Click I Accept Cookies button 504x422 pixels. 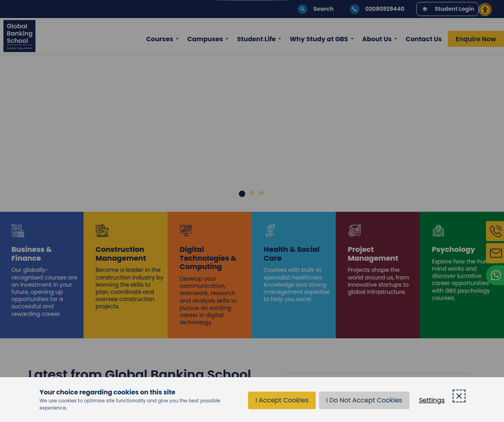tap(282, 400)
